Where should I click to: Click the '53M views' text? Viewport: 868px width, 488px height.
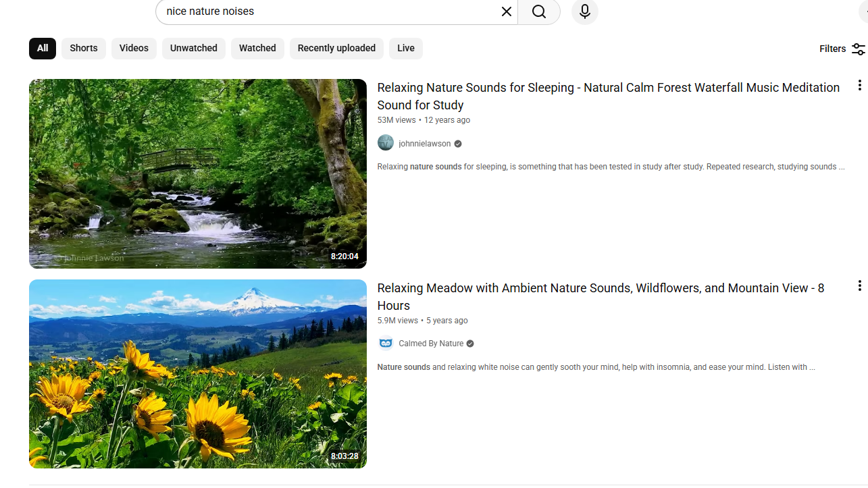click(397, 120)
